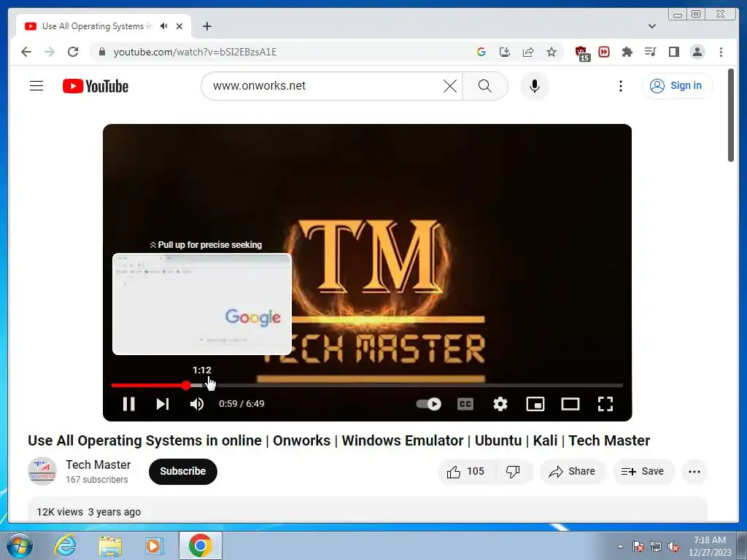Open the taskbar clock 7:18 AM
747x560 pixels.
(710, 546)
